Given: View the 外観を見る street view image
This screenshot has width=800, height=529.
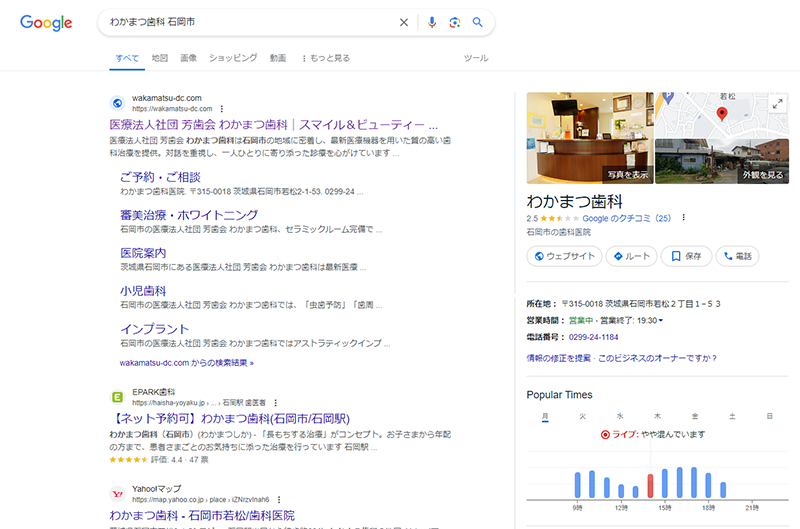Looking at the screenshot, I should pos(721,161).
